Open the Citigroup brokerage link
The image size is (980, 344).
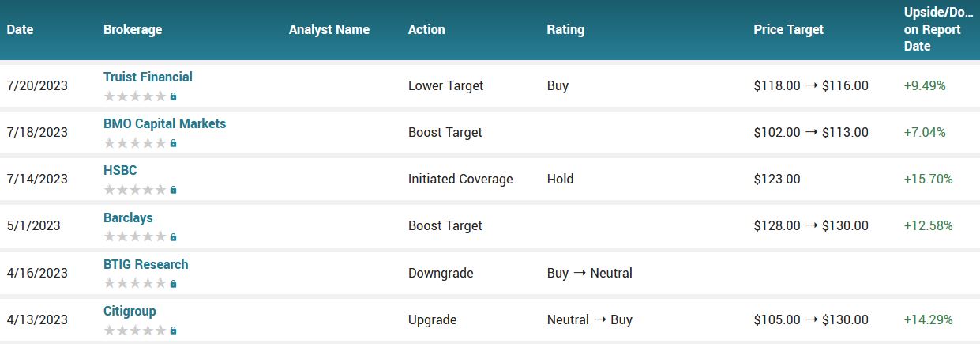[130, 311]
